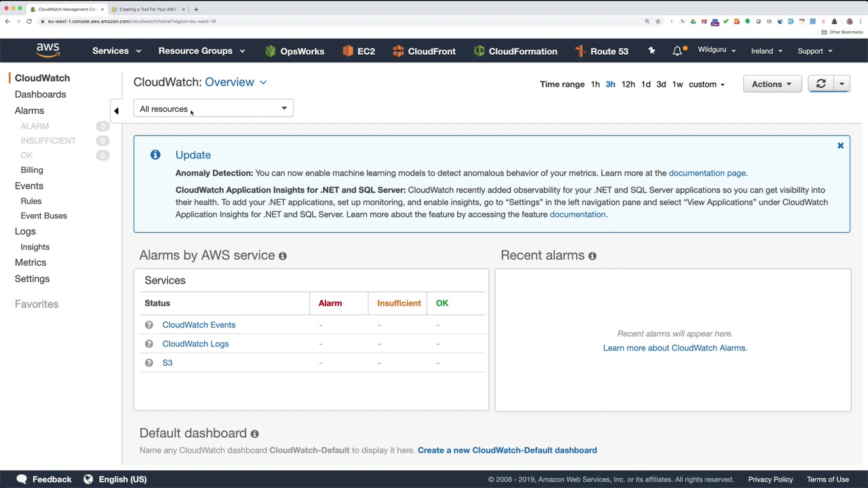Open Event Buses in sidebar
This screenshot has height=488, width=868.
click(44, 216)
